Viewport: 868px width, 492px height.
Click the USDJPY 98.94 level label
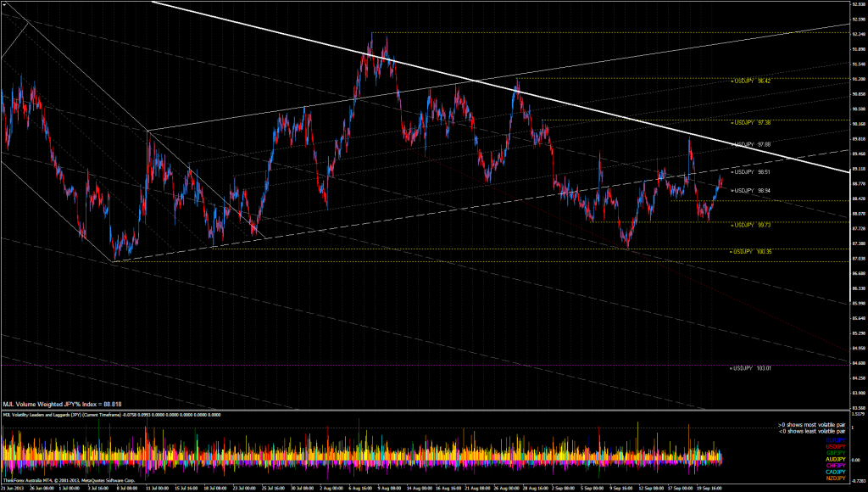pyautogui.click(x=751, y=191)
